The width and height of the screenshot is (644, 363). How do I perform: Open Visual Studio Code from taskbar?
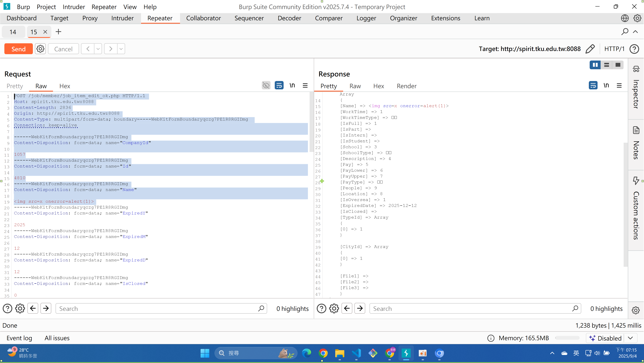(356, 353)
